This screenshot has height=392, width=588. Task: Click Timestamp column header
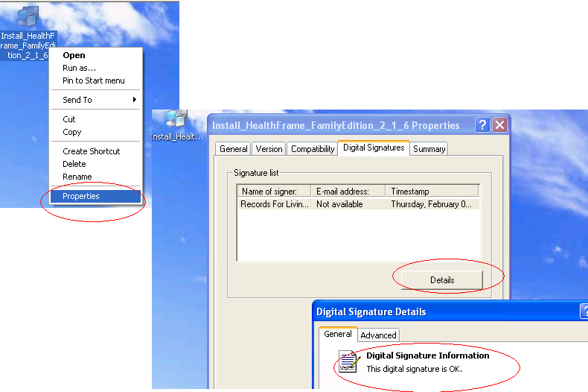click(x=432, y=191)
